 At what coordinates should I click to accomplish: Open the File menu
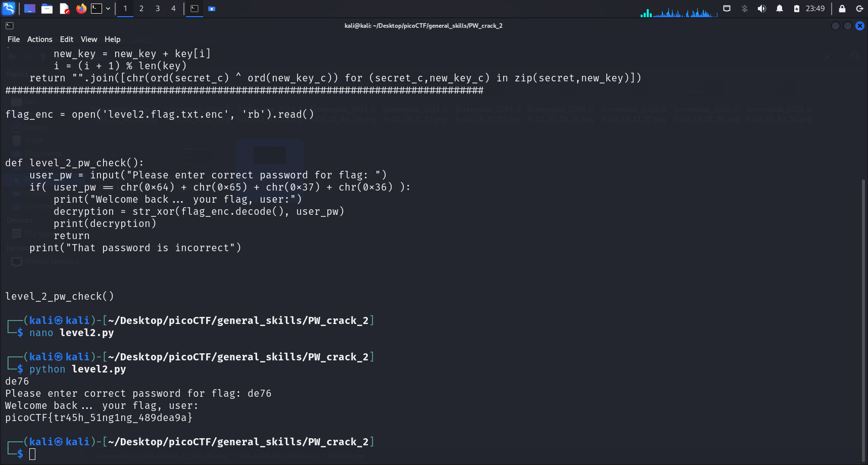[x=14, y=39]
